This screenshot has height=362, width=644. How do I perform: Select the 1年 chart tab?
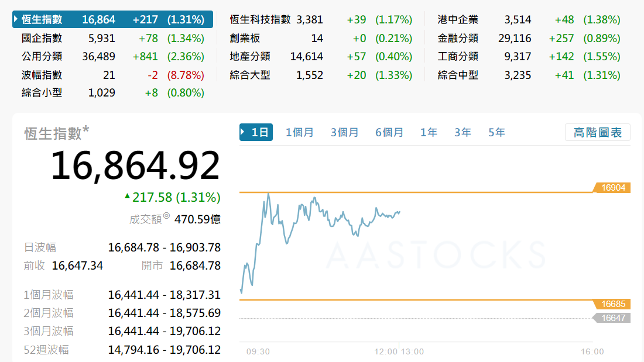429,133
